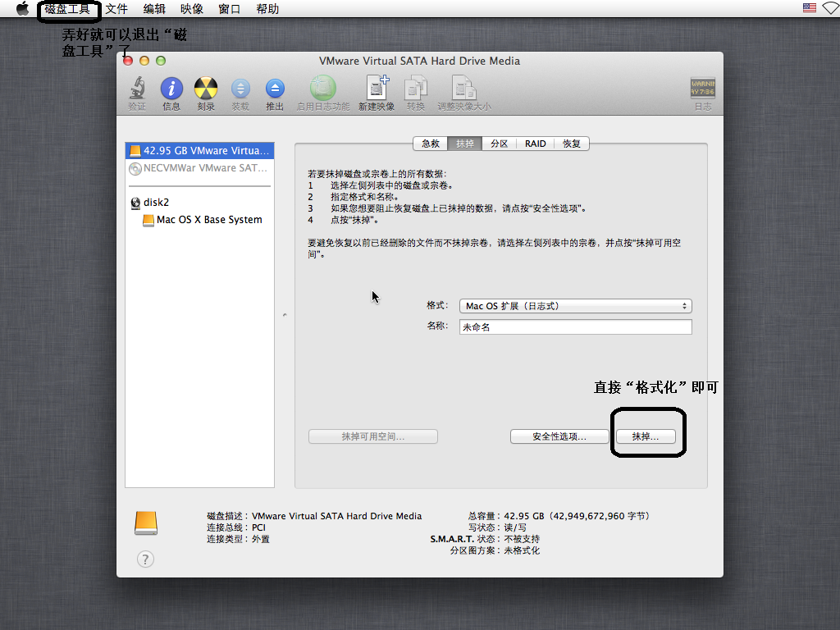This screenshot has width=840, height=630.
Task: Switch to the RAID tab
Action: tap(536, 144)
